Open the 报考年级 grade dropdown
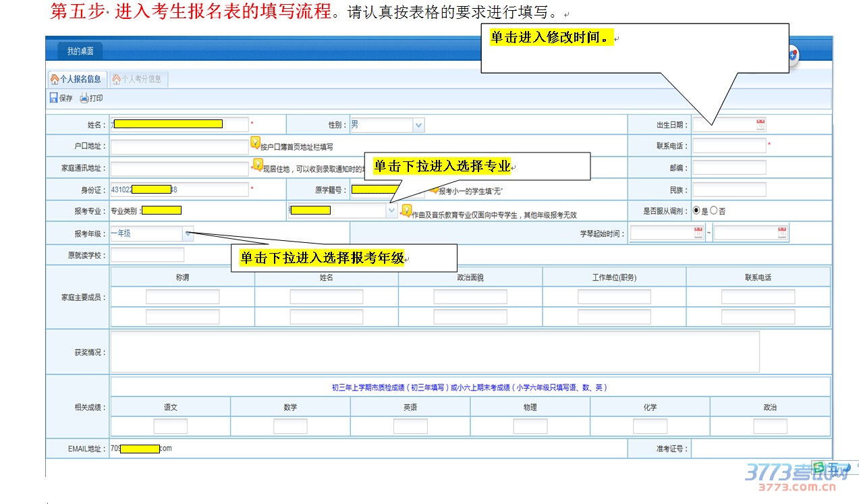 pos(188,234)
